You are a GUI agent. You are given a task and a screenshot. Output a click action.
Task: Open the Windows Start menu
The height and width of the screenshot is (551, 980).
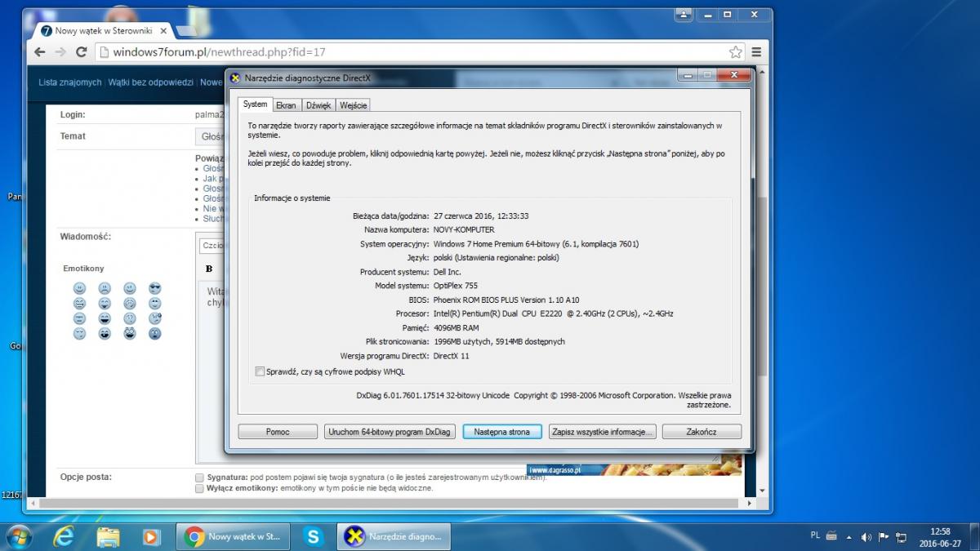click(18, 535)
